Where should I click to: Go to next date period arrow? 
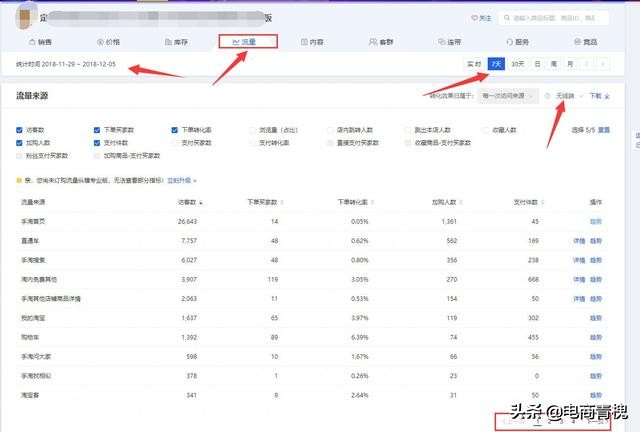coord(603,64)
